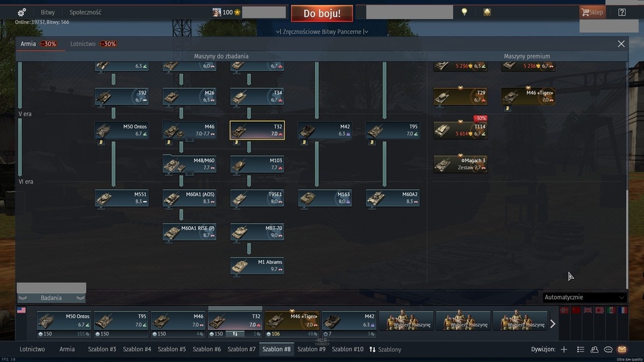The height and width of the screenshot is (362, 644).
Task: Open the settings gears menu
Action: tap(21, 12)
